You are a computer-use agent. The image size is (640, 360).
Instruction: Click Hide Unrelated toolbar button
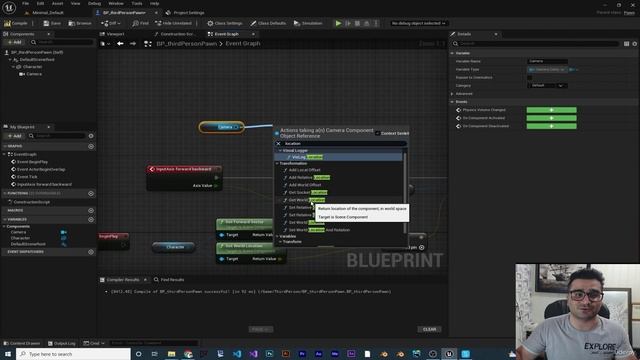(173, 23)
